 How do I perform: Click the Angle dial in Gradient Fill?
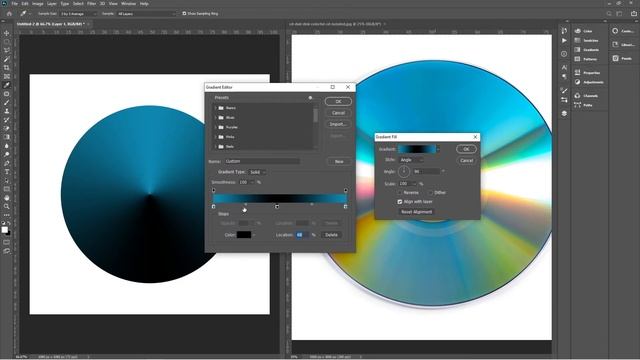pos(404,171)
